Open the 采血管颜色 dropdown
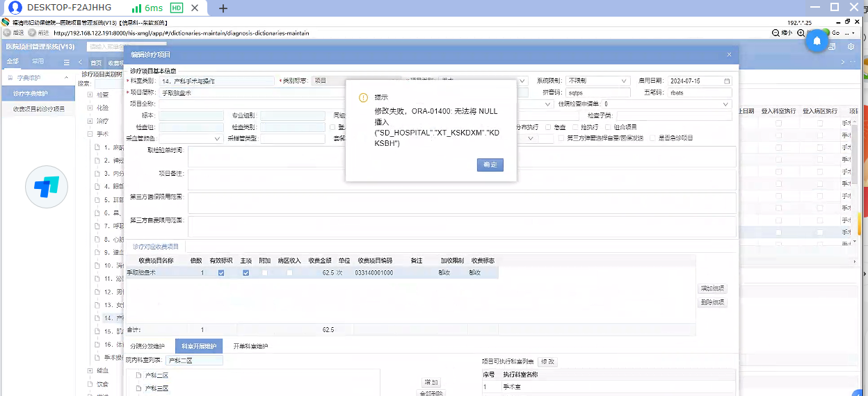This screenshot has height=396, width=868. pos(190,138)
